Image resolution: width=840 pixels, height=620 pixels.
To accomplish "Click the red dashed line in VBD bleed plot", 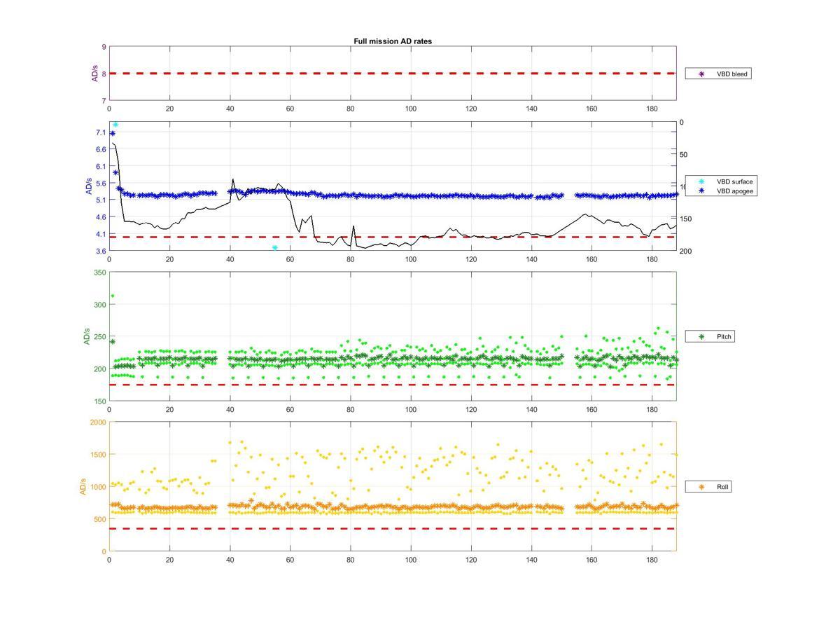I will click(393, 74).
